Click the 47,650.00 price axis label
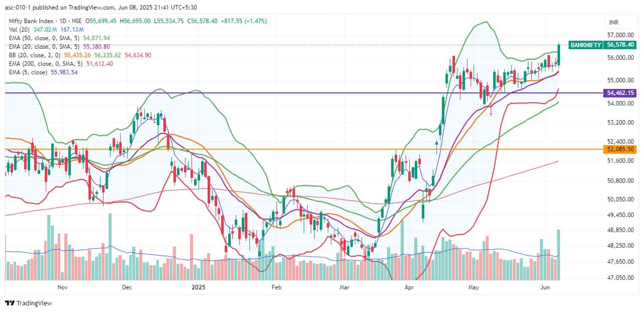This screenshot has height=312, width=644. [620, 262]
